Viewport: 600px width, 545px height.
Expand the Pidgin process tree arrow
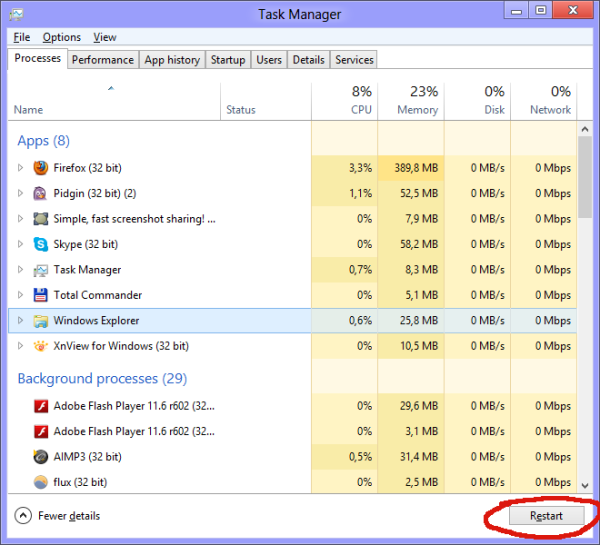(20, 193)
